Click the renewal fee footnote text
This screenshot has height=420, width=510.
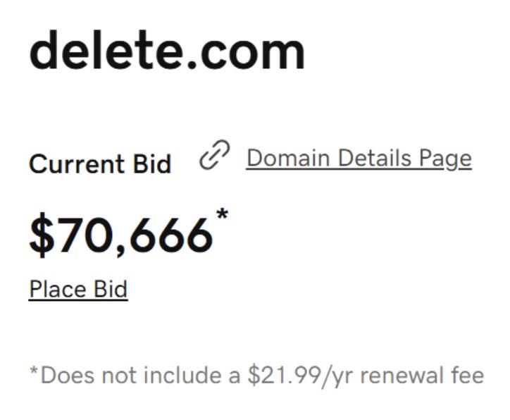[257, 376]
